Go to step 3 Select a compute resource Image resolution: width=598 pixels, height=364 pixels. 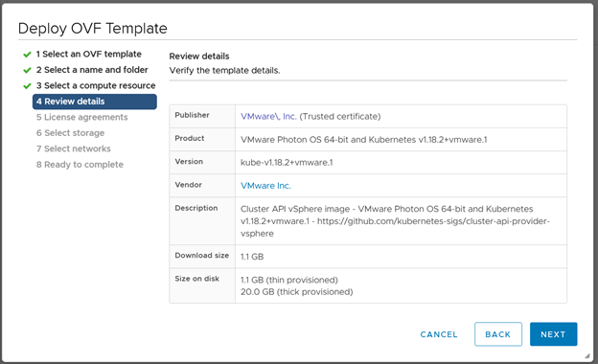coord(96,86)
